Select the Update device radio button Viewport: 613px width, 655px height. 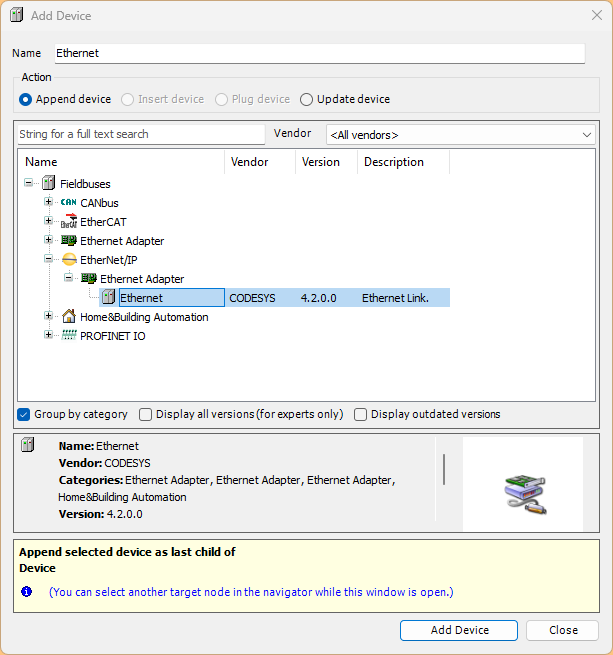[x=306, y=99]
